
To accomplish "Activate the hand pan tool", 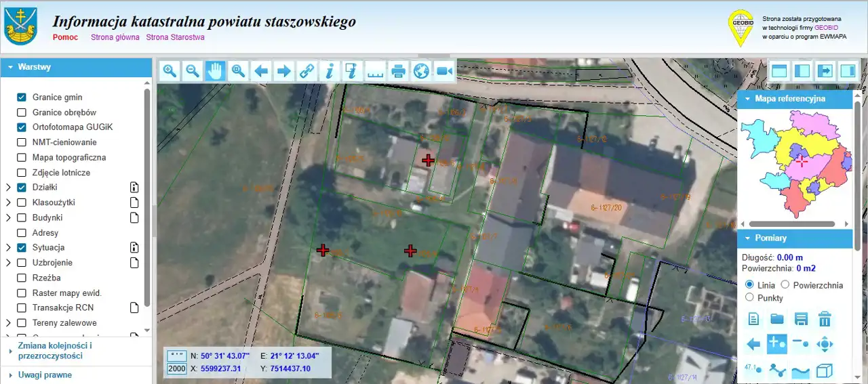I will [215, 70].
